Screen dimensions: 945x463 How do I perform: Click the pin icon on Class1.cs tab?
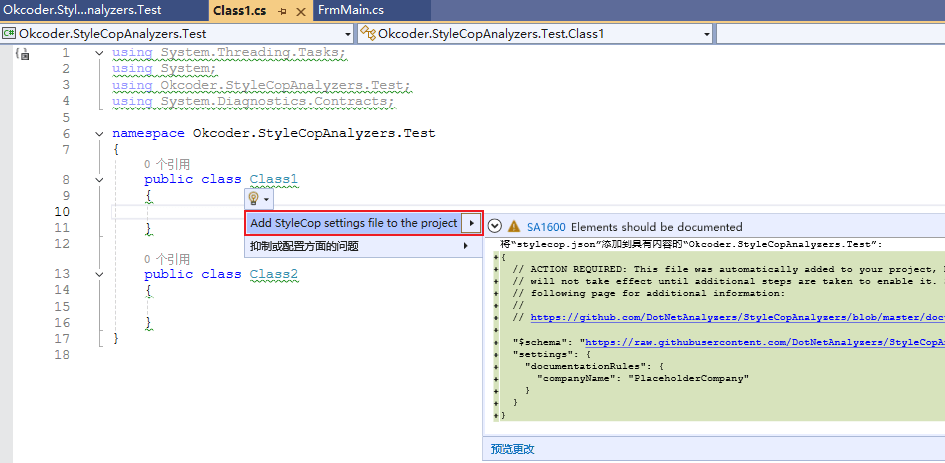tap(283, 10)
